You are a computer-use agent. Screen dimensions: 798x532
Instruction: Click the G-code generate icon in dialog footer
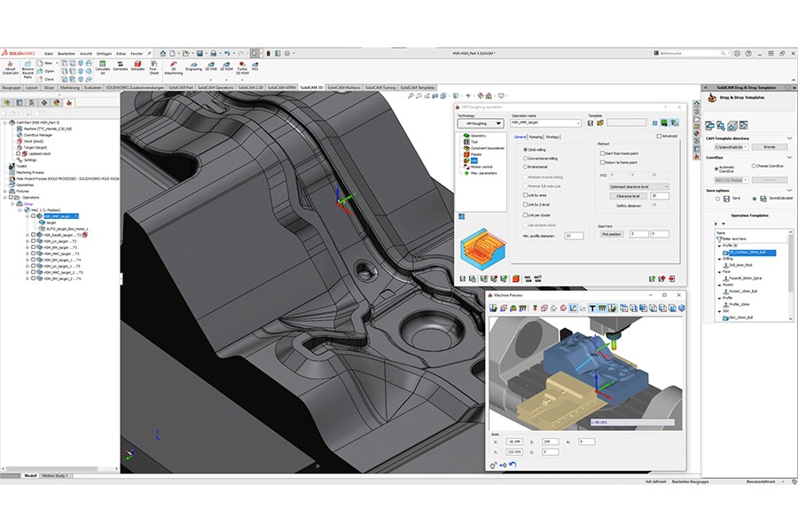click(528, 278)
